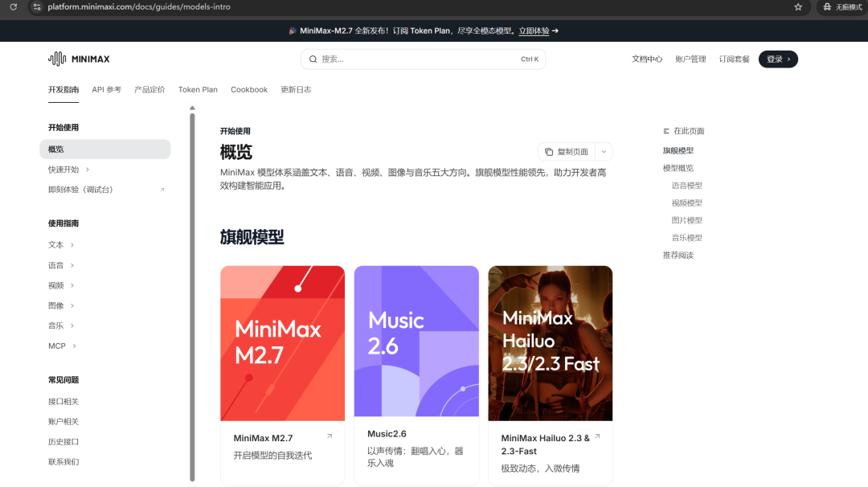Image resolution: width=868 pixels, height=487 pixels.
Task: Jump to 视频模型 in page outline
Action: (x=686, y=203)
